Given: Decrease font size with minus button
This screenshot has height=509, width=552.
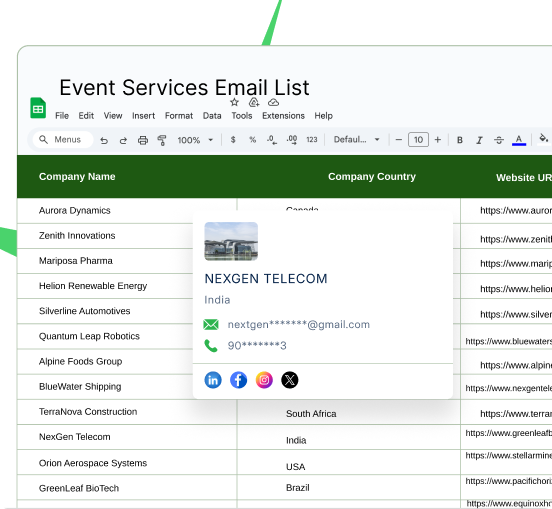Looking at the screenshot, I should [x=399, y=140].
